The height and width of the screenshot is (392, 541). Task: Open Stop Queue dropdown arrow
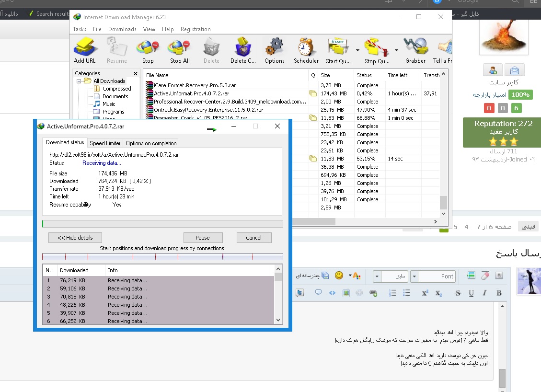click(396, 50)
